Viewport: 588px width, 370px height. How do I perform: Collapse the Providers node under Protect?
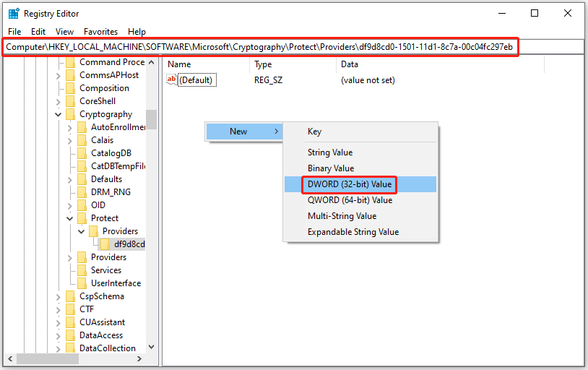pos(82,231)
